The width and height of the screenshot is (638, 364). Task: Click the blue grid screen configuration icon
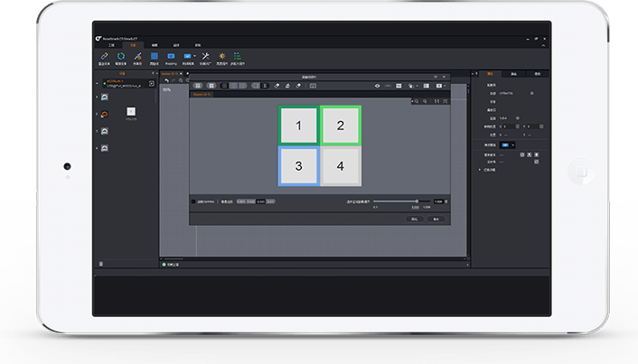[x=154, y=56]
